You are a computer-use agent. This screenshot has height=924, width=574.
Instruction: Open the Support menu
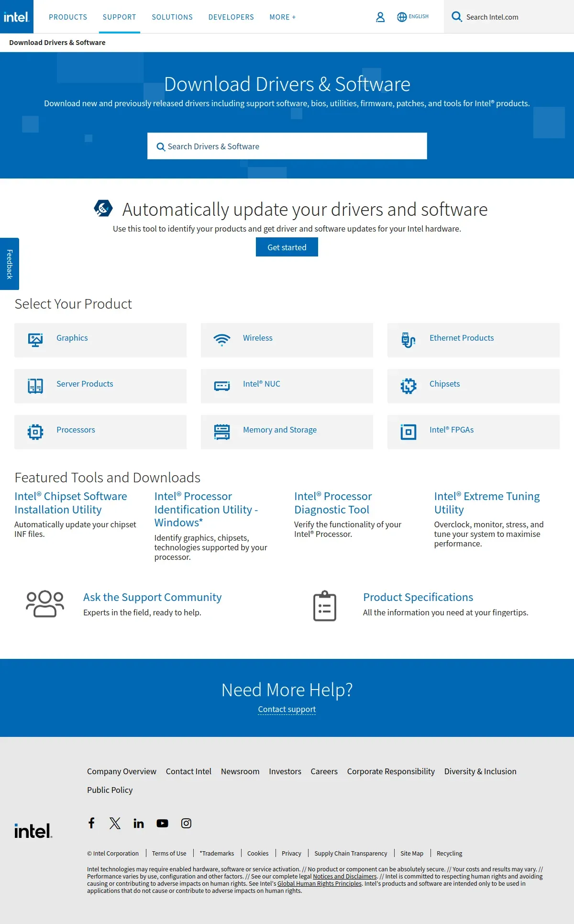coord(120,17)
